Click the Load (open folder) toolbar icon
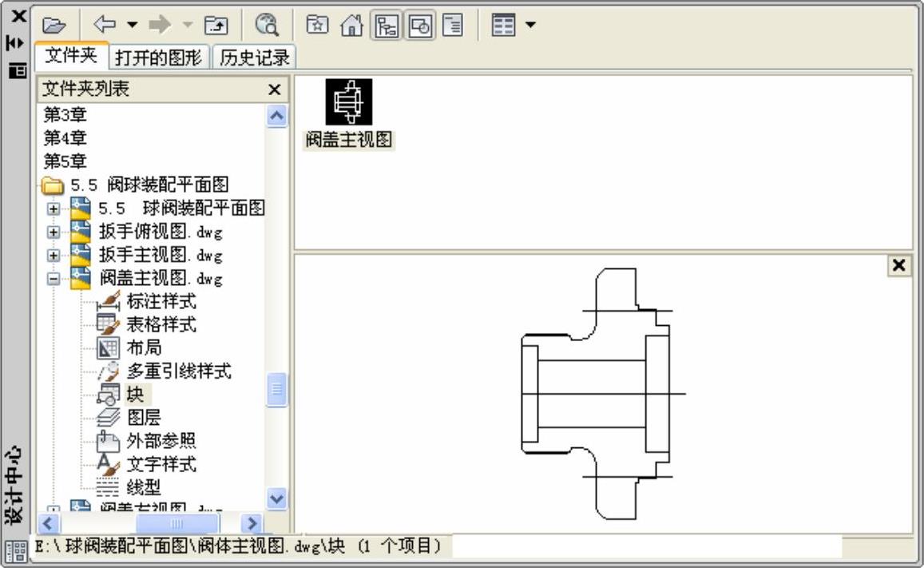924x568 pixels. (x=54, y=26)
